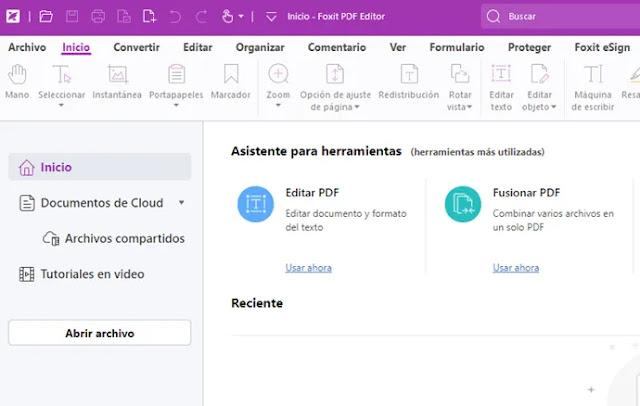Click the Abrir archivo button
This screenshot has width=640, height=406.
[100, 333]
